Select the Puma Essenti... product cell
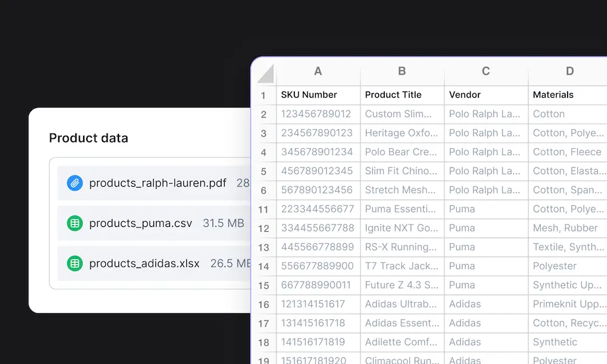Image resolution: width=607 pixels, height=364 pixels. tap(402, 209)
